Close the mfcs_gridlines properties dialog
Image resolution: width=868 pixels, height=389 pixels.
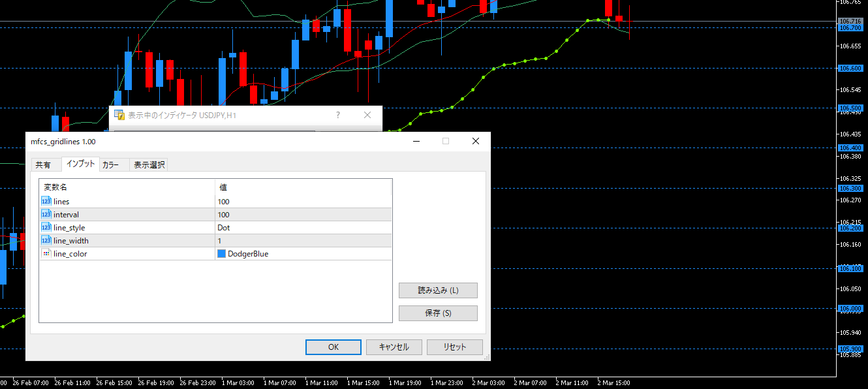(475, 141)
